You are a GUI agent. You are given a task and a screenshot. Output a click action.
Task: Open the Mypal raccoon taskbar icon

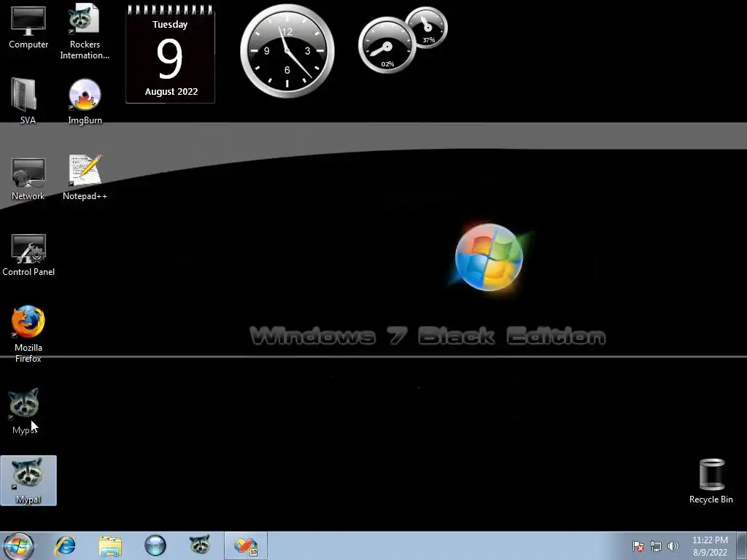coord(200,545)
